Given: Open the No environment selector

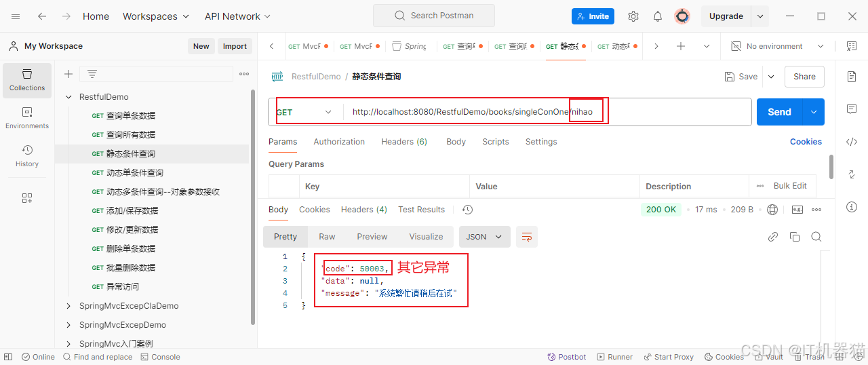Looking at the screenshot, I should click(x=778, y=46).
